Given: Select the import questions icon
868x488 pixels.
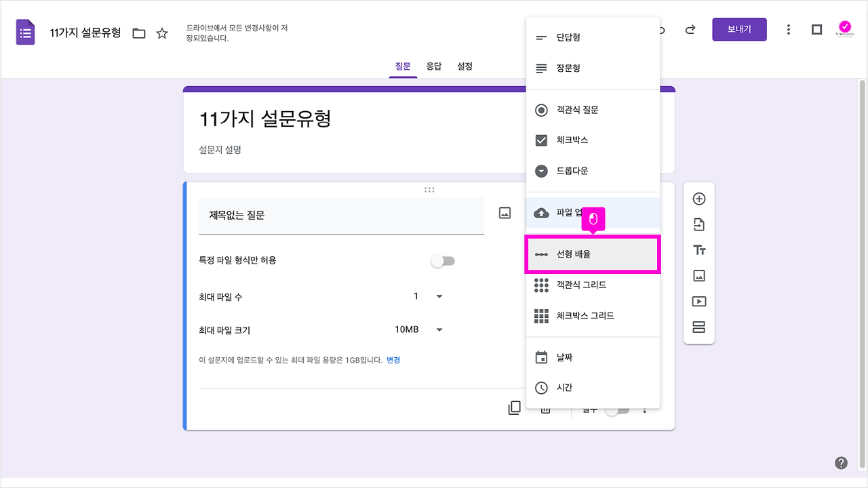Looking at the screenshot, I should coord(698,224).
